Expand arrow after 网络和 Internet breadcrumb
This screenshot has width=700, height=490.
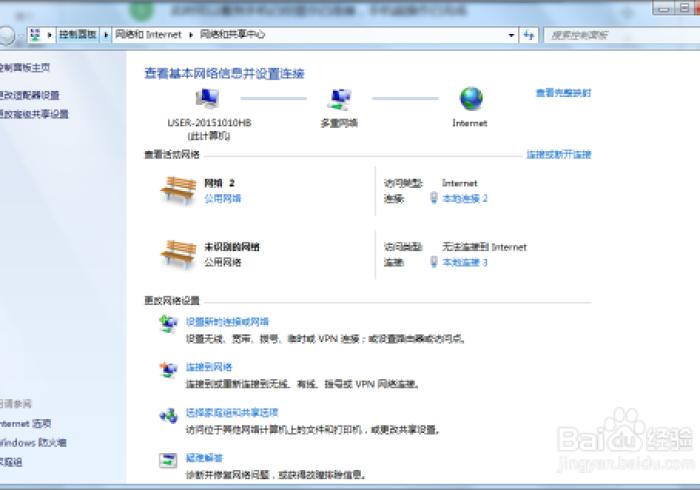point(191,35)
